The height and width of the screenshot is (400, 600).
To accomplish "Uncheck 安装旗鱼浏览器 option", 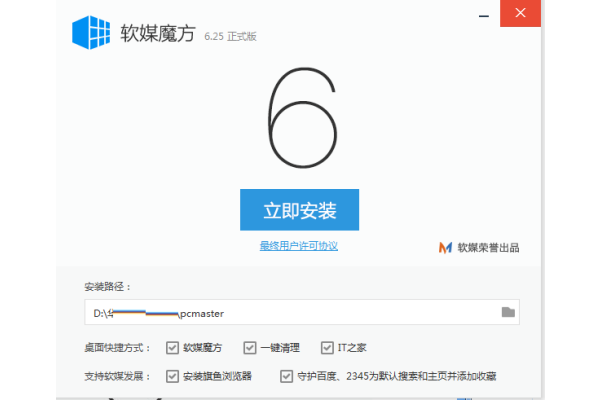I will click(x=172, y=376).
